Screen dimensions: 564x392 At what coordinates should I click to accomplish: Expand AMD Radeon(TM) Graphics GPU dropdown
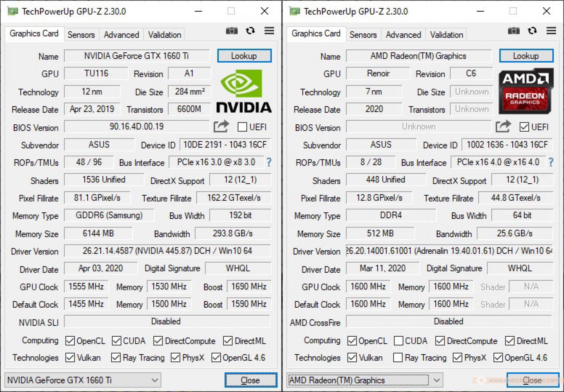pos(437,380)
